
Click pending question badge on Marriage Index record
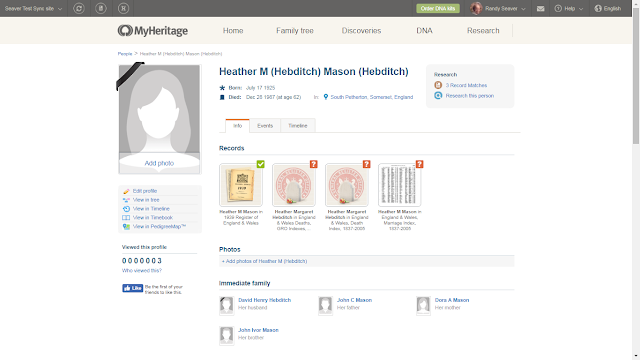click(x=420, y=164)
